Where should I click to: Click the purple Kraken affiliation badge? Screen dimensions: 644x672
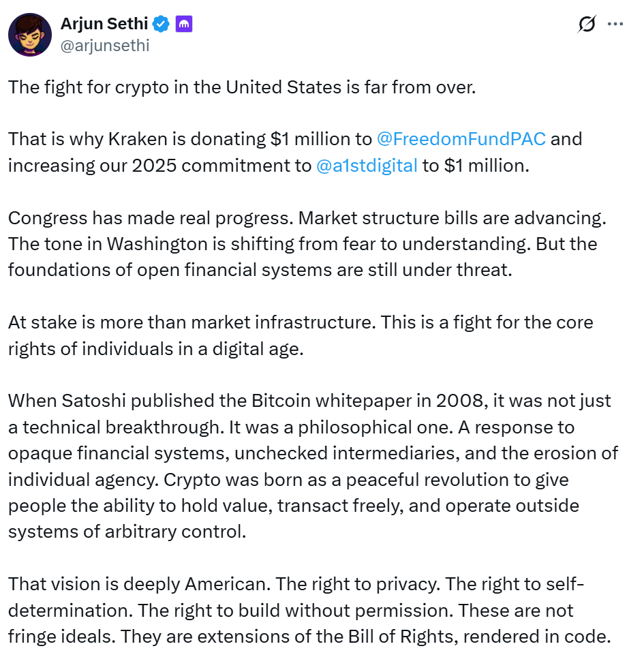184,25
